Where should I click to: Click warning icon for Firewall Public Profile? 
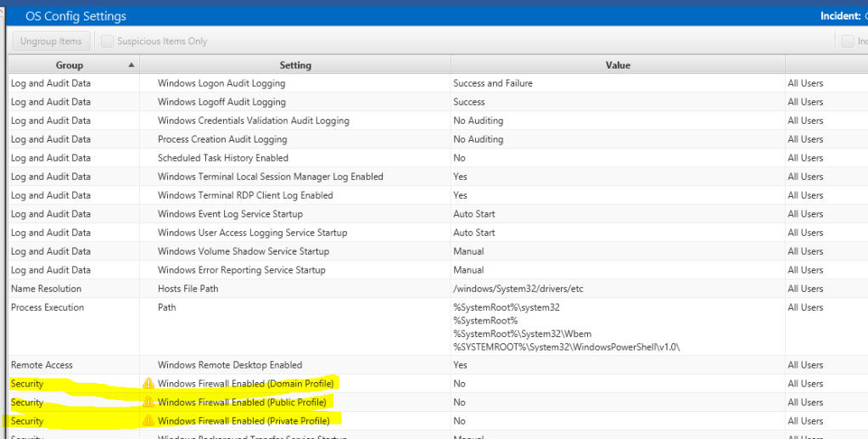pos(149,402)
